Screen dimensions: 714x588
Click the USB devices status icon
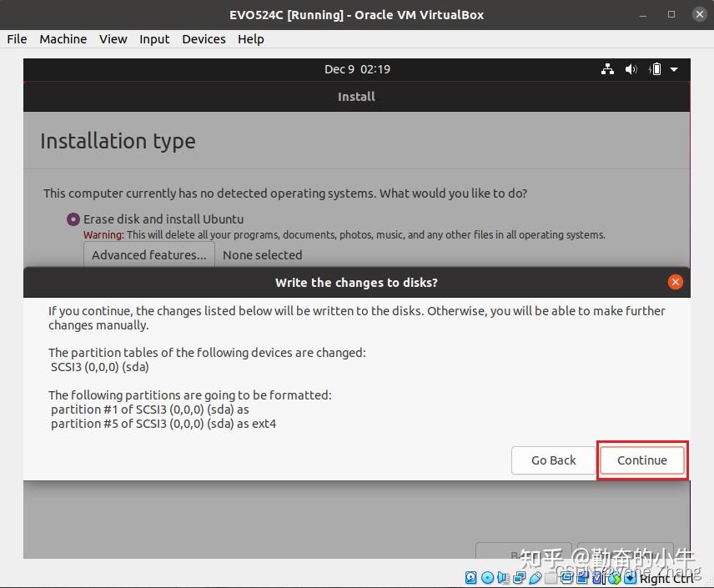click(535, 578)
